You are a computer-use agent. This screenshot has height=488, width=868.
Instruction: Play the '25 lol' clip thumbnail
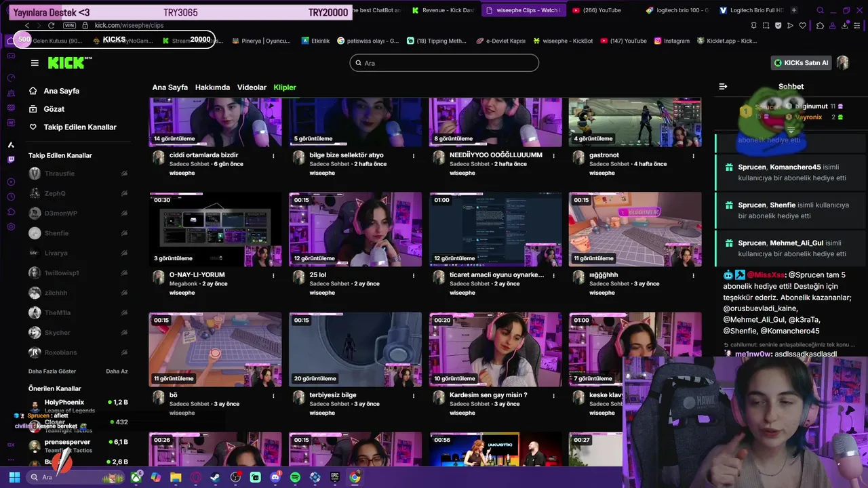[355, 230]
